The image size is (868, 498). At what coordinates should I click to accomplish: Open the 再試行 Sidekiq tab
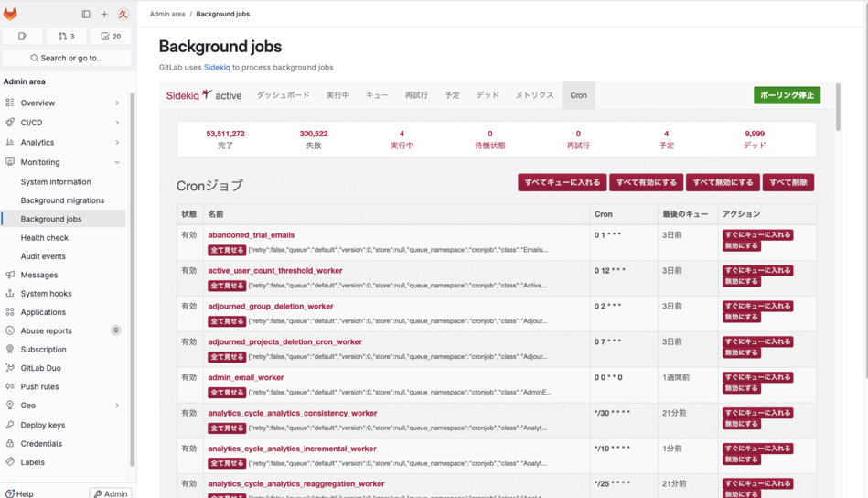tap(416, 95)
